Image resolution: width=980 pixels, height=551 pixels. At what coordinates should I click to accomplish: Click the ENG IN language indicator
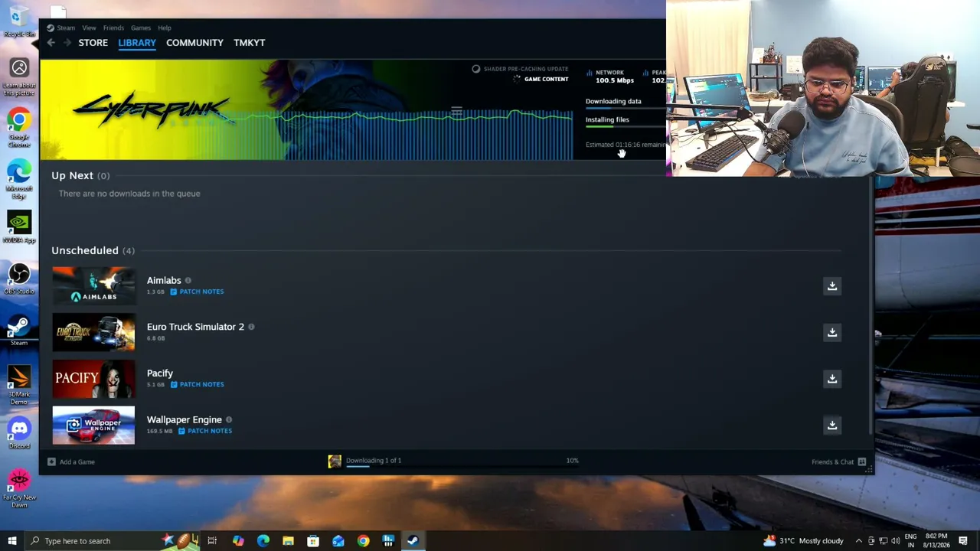click(911, 541)
